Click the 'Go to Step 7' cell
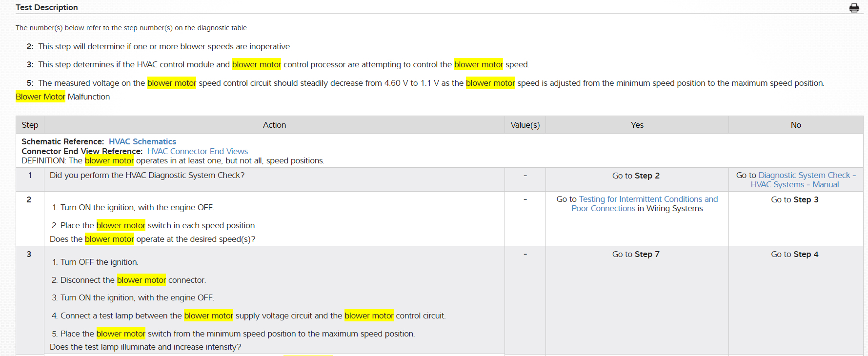Screen dimensions: 868x356 (x=636, y=254)
